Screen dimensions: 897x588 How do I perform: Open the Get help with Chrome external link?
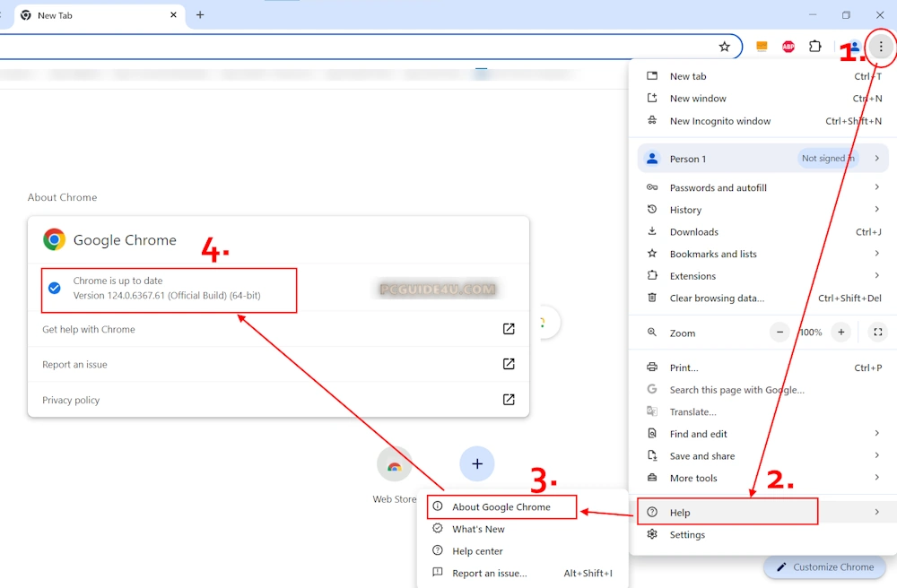tap(509, 329)
